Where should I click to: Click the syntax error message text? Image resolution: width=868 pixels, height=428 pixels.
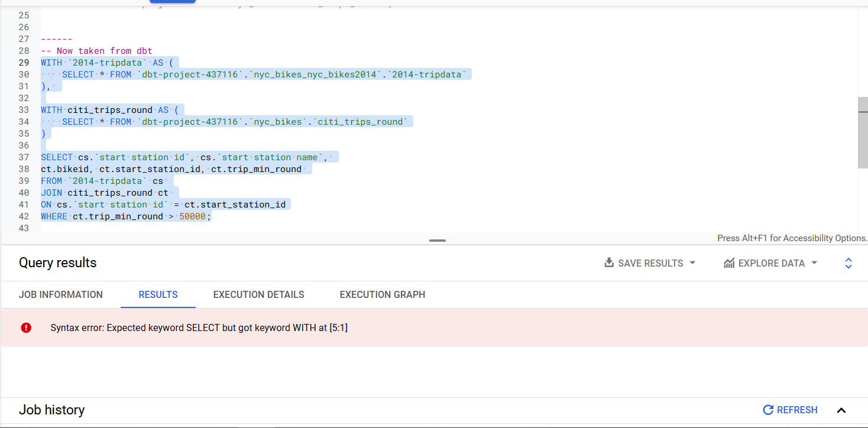click(199, 328)
